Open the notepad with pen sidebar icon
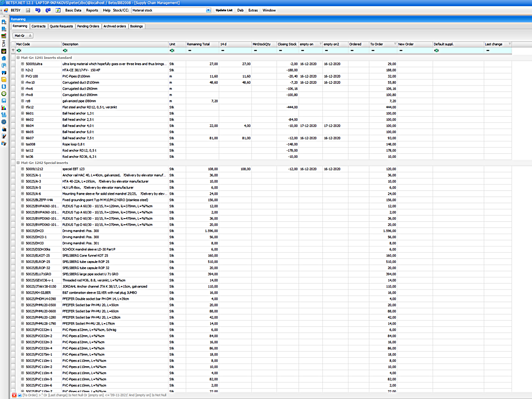 click(4, 136)
